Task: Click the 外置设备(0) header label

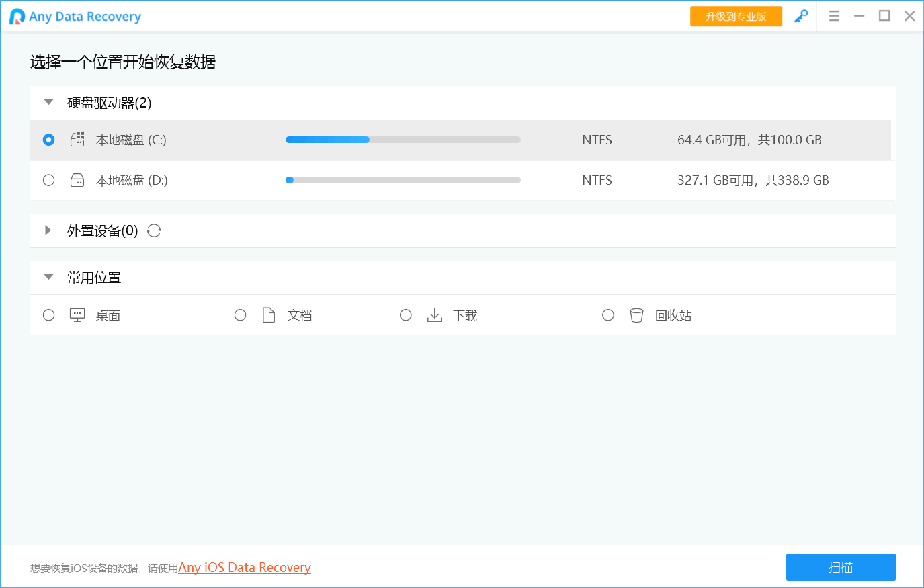Action: (x=102, y=230)
